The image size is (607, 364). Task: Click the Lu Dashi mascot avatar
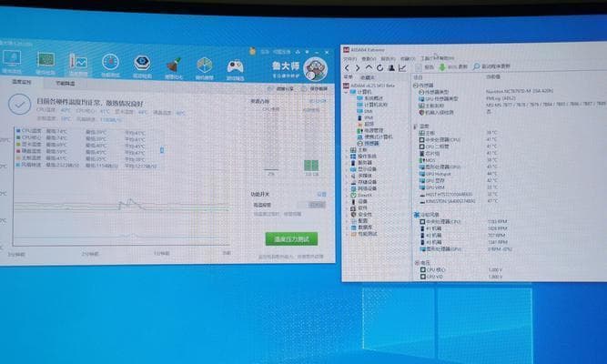tap(316, 69)
